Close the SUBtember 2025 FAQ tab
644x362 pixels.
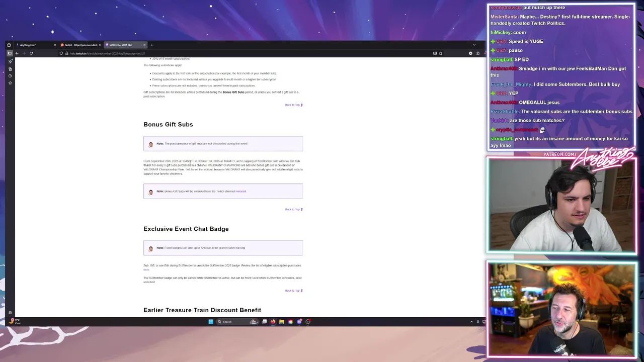pyautogui.click(x=144, y=45)
